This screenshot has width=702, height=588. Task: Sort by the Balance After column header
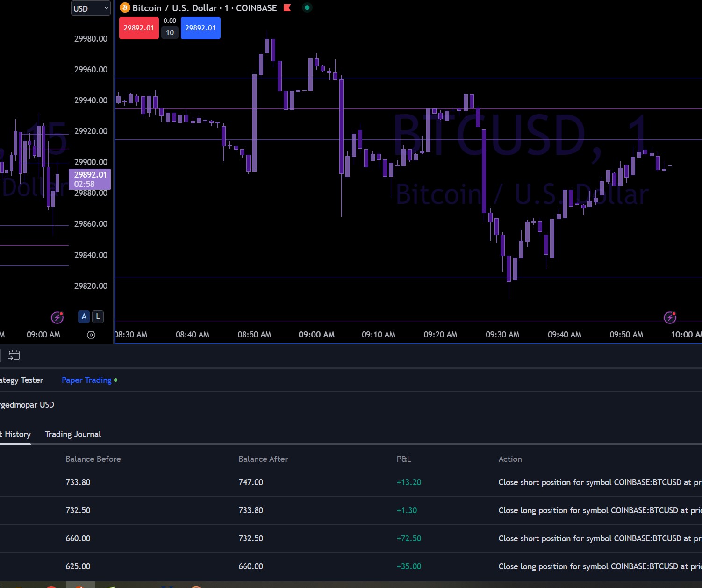point(263,459)
